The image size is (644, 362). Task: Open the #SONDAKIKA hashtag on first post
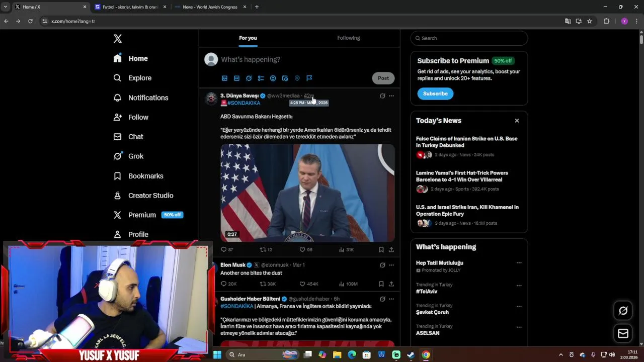pos(244,103)
